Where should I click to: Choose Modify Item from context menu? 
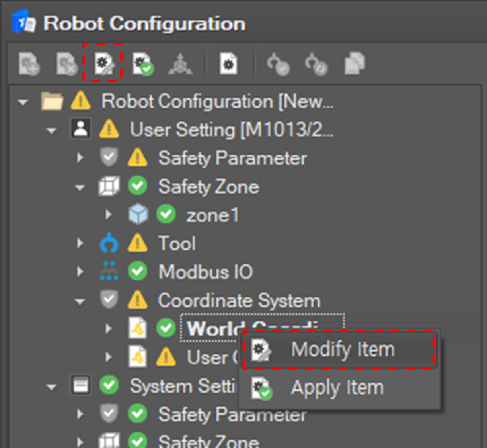pos(342,350)
